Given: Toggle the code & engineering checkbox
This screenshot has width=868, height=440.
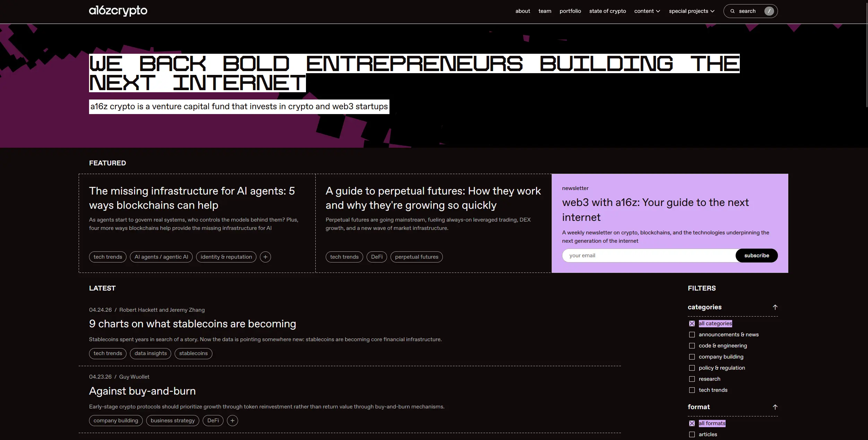Looking at the screenshot, I should pos(692,346).
